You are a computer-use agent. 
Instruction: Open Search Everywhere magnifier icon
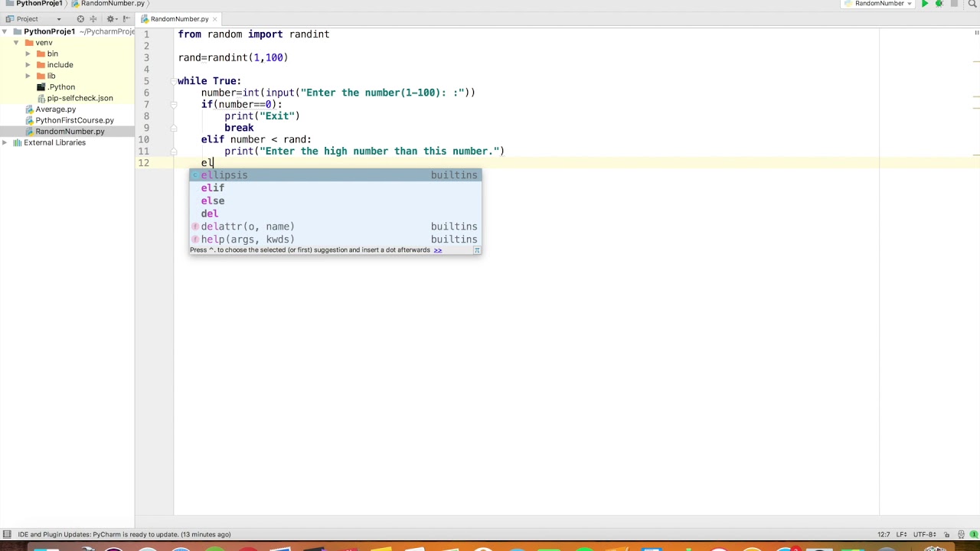[x=972, y=3]
